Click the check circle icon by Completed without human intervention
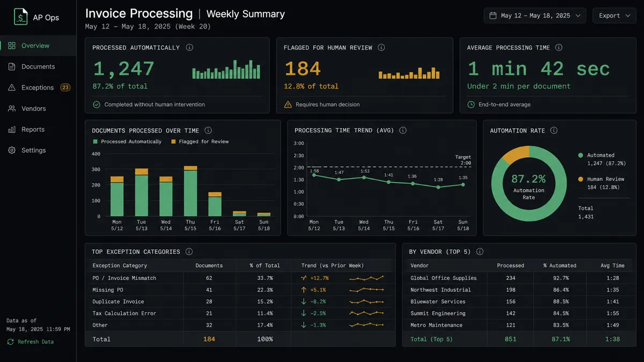644x362 pixels. coord(97,105)
